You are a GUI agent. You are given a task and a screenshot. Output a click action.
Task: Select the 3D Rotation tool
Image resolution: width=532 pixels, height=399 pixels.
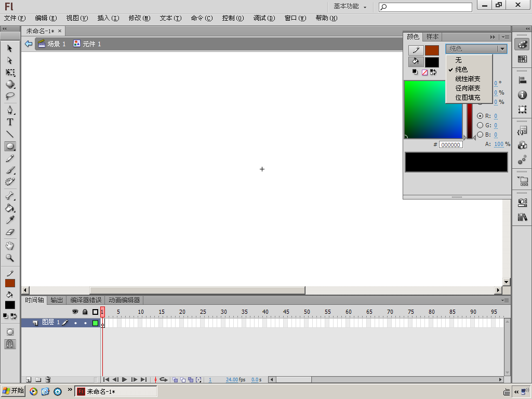(10, 84)
